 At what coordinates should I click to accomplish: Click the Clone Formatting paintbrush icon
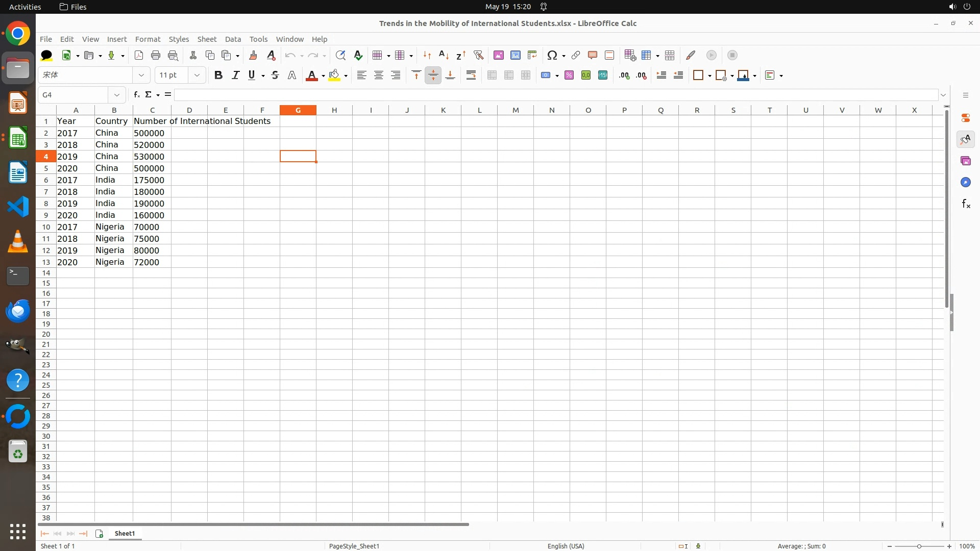[x=253, y=55]
